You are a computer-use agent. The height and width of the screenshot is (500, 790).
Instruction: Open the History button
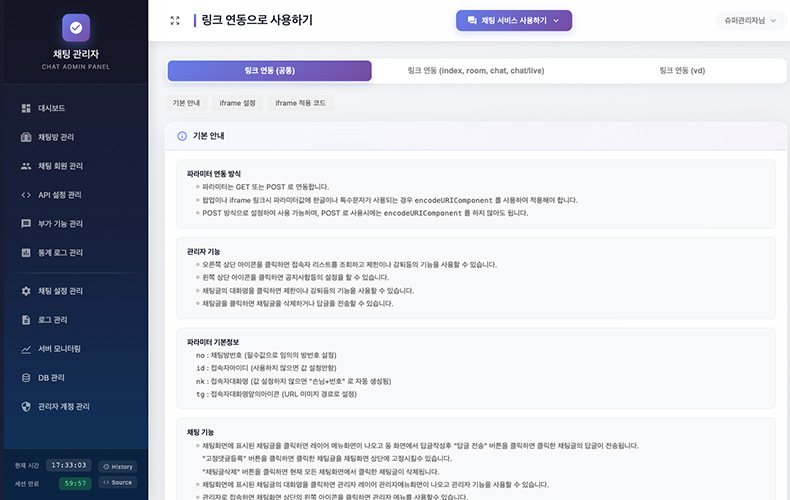[x=118, y=467]
